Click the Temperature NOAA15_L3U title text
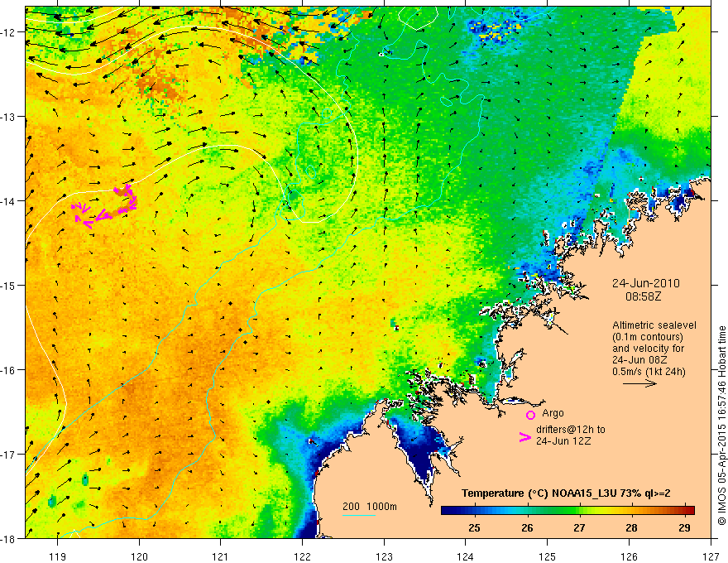Screen dimensions: 728x563 click(566, 493)
